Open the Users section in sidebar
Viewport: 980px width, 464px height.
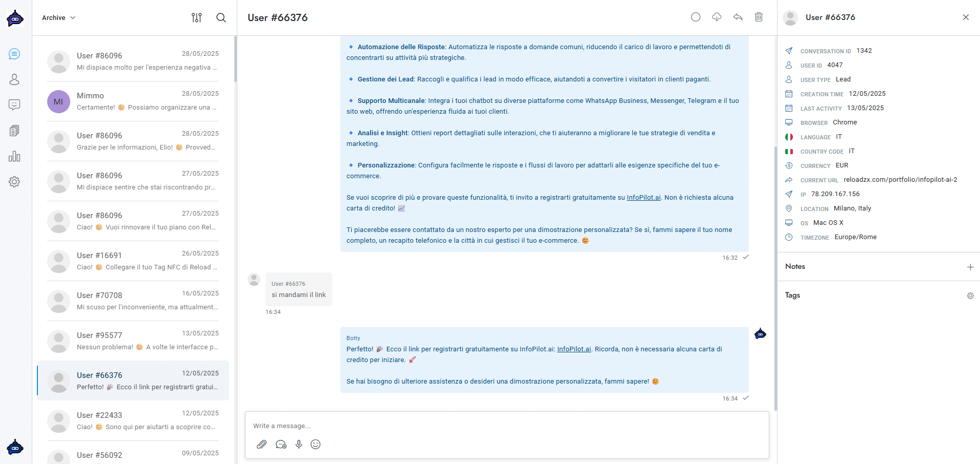(x=14, y=79)
